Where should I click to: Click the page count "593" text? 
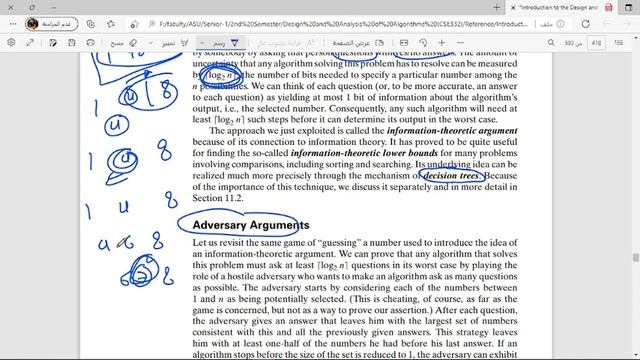[x=569, y=43]
